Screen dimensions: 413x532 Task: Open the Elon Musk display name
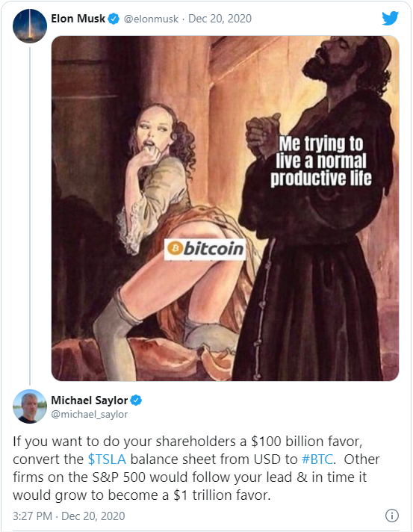tap(78, 19)
